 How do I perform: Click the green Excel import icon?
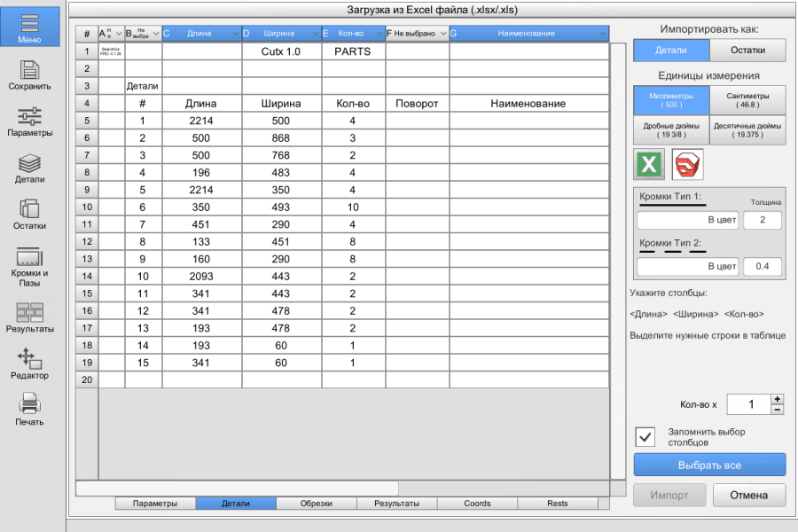click(649, 164)
